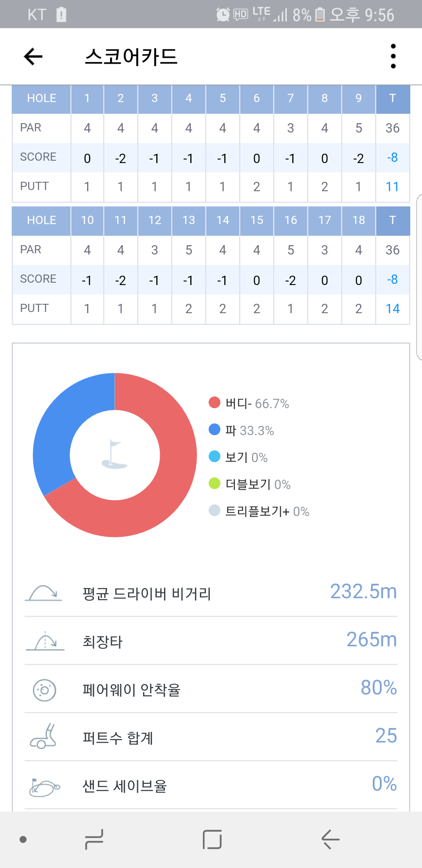Tap the blue 파 legend dot
Screen dimensions: 422x868
(215, 430)
